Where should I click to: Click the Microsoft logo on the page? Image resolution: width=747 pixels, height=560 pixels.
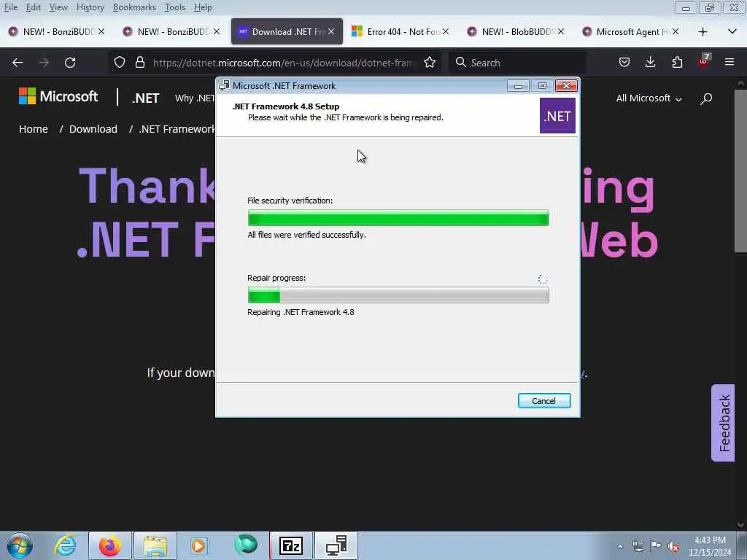point(58,96)
